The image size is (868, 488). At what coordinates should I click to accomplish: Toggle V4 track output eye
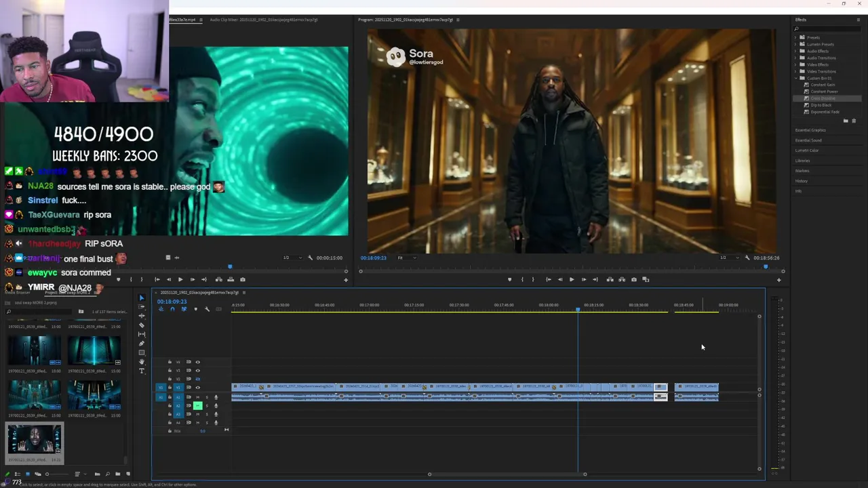tap(198, 362)
